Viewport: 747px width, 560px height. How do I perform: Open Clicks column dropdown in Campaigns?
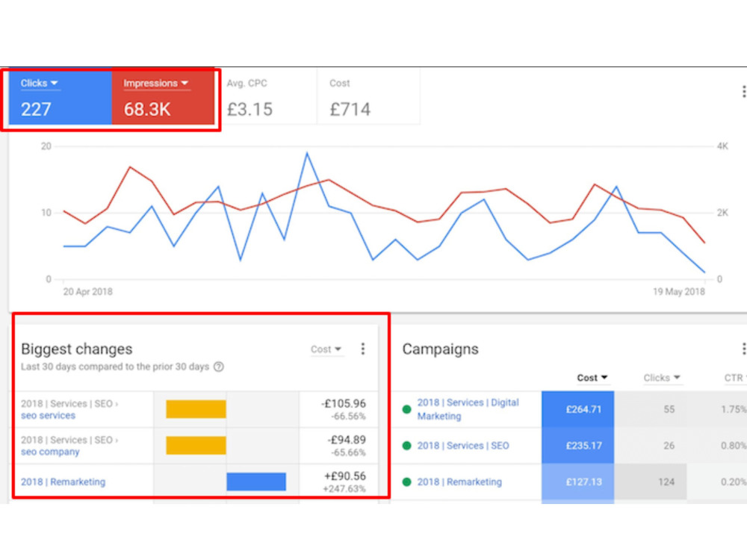(662, 378)
